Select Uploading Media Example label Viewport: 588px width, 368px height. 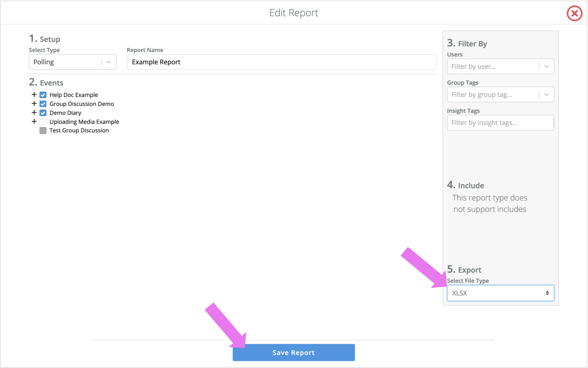(x=84, y=122)
